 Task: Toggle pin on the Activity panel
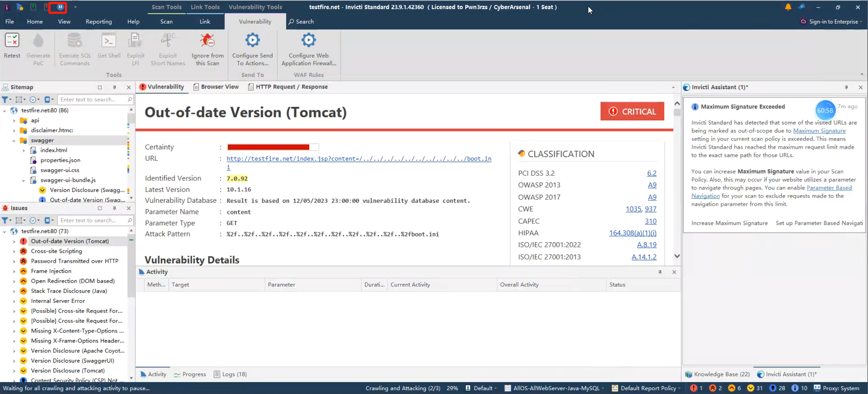pos(660,272)
